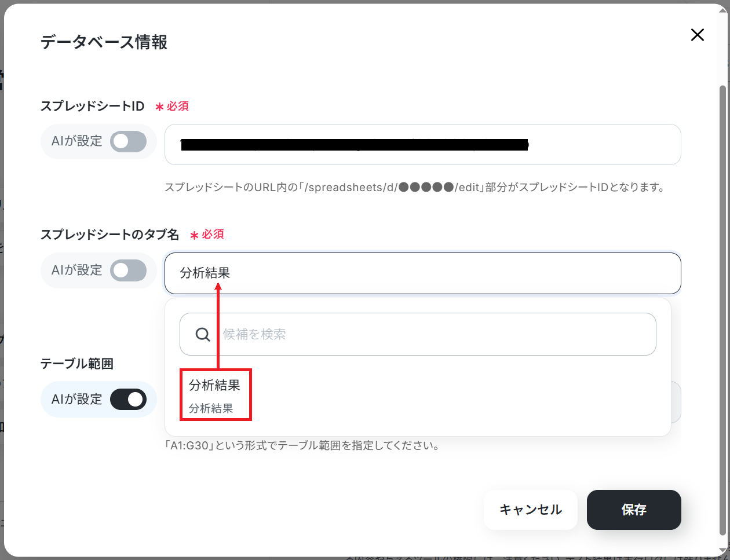Screen dimensions: 730x560
Task: Click the スプレッドシートID input field
Action: 423,144
